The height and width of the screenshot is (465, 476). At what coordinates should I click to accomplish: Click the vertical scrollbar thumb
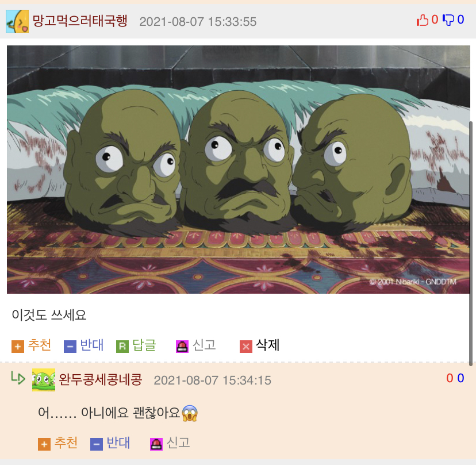tap(471, 243)
